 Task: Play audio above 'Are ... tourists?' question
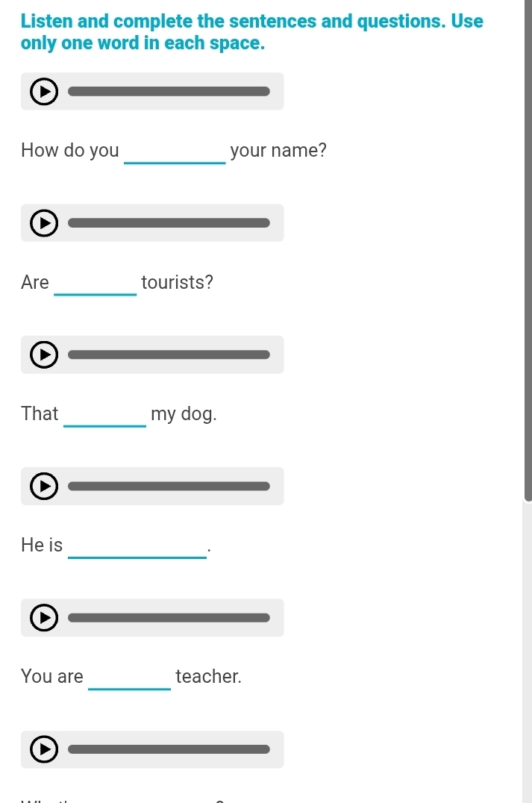[44, 223]
